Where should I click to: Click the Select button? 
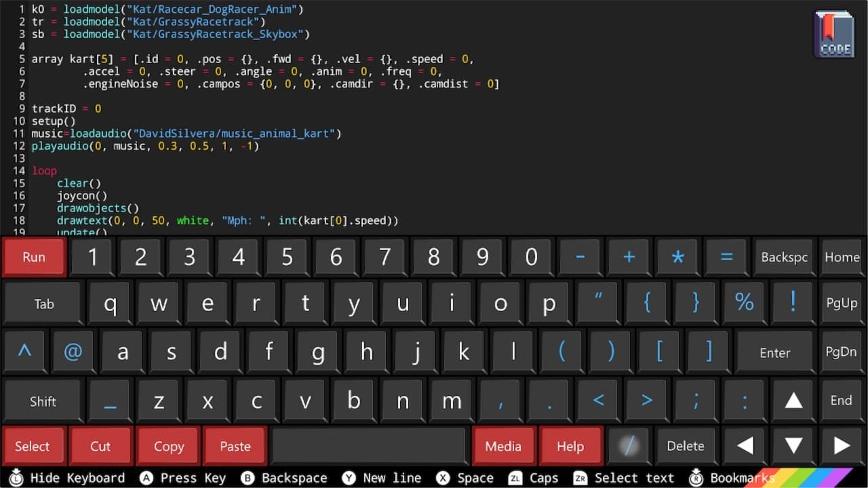click(x=33, y=446)
